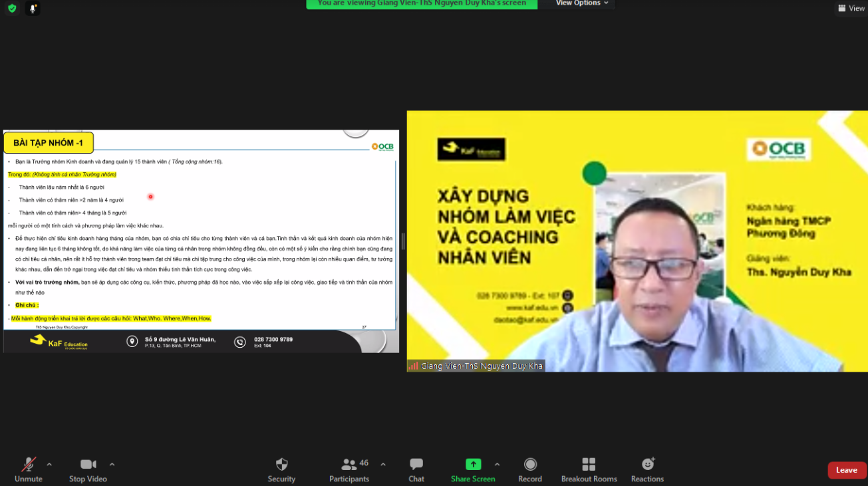Expand video options arrow next to Stop Video
The image size is (868, 486).
tap(112, 464)
